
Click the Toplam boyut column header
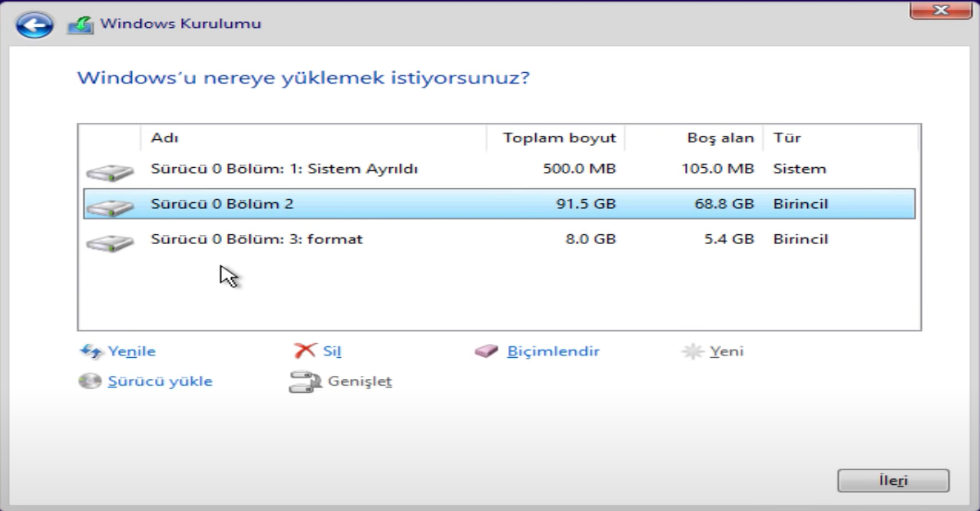559,138
